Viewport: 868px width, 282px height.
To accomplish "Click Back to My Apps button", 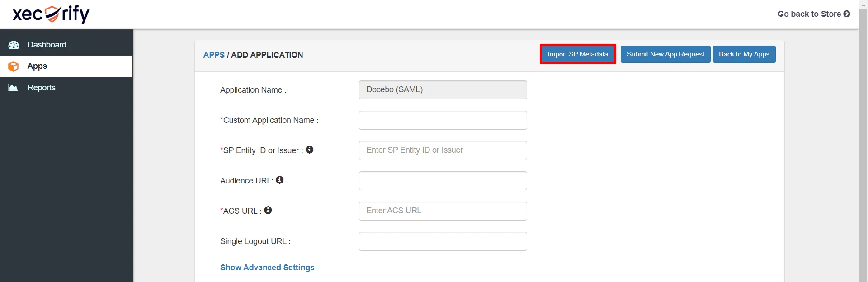I will (x=744, y=54).
